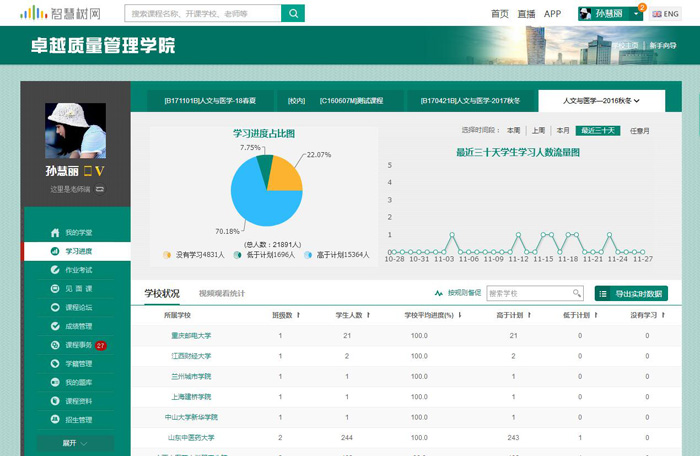Click the magnifier icon in school search box

click(576, 293)
